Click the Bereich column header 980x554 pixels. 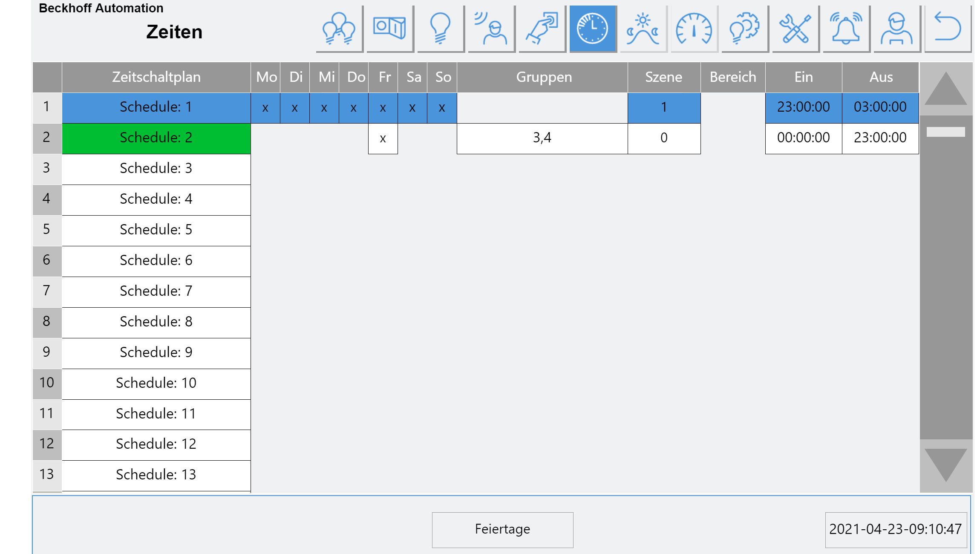[733, 77]
